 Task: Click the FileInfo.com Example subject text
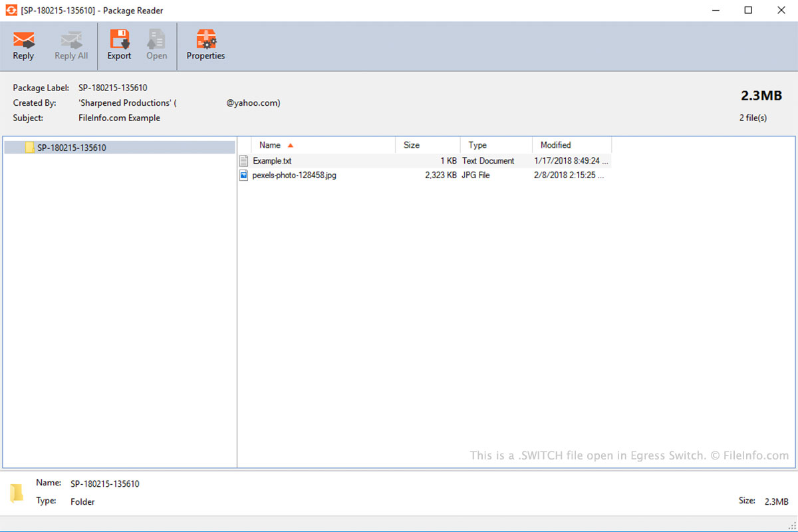pos(119,118)
